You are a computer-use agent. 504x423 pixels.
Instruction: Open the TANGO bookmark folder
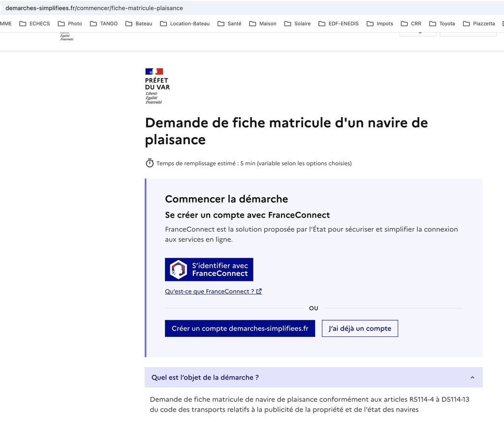[104, 24]
